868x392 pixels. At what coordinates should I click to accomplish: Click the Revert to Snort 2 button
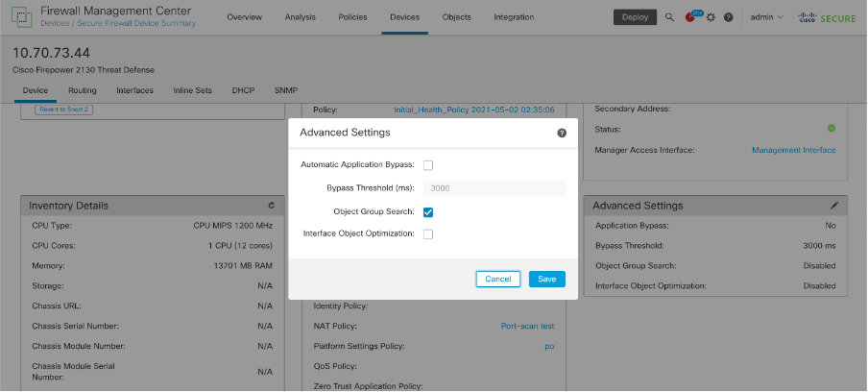(x=63, y=110)
